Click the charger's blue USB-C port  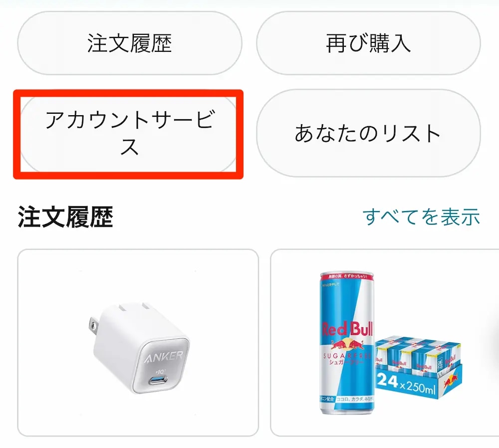(159, 380)
